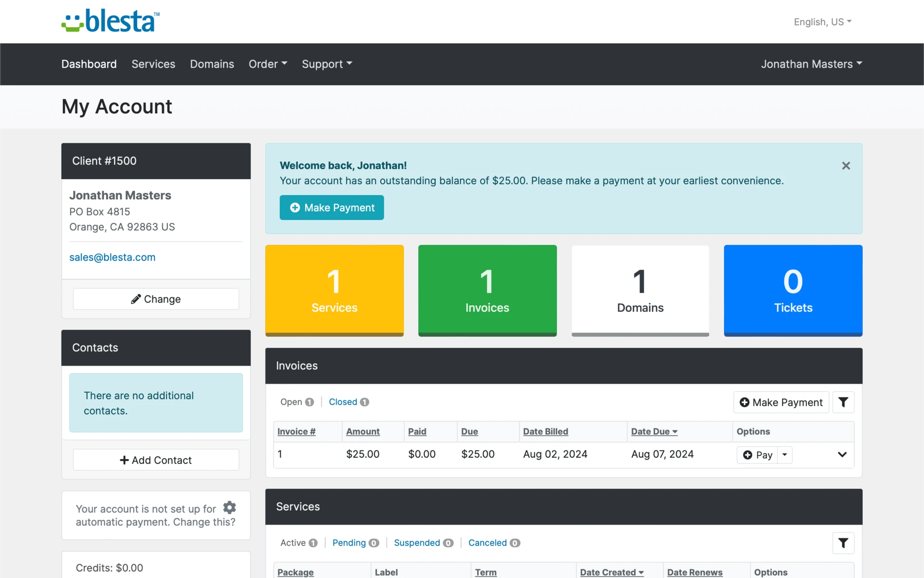Viewport: 924px width, 578px height.
Task: Sort services by Date Created column
Action: point(612,572)
